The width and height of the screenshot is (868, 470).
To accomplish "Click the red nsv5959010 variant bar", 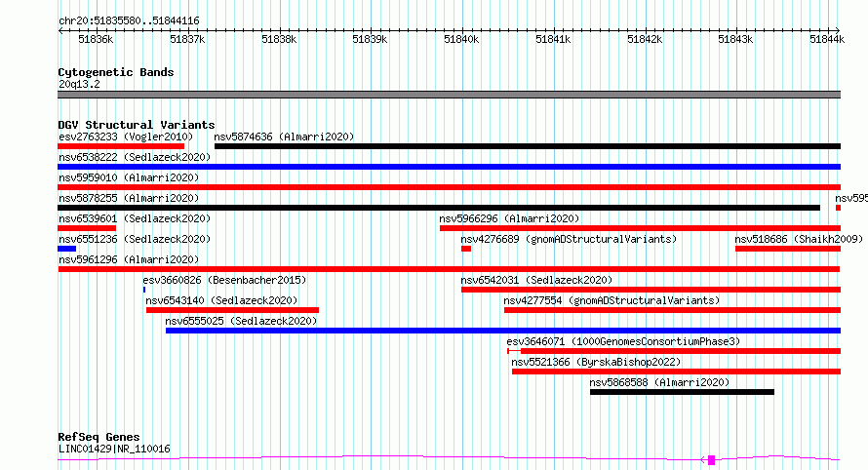I will pyautogui.click(x=449, y=187).
